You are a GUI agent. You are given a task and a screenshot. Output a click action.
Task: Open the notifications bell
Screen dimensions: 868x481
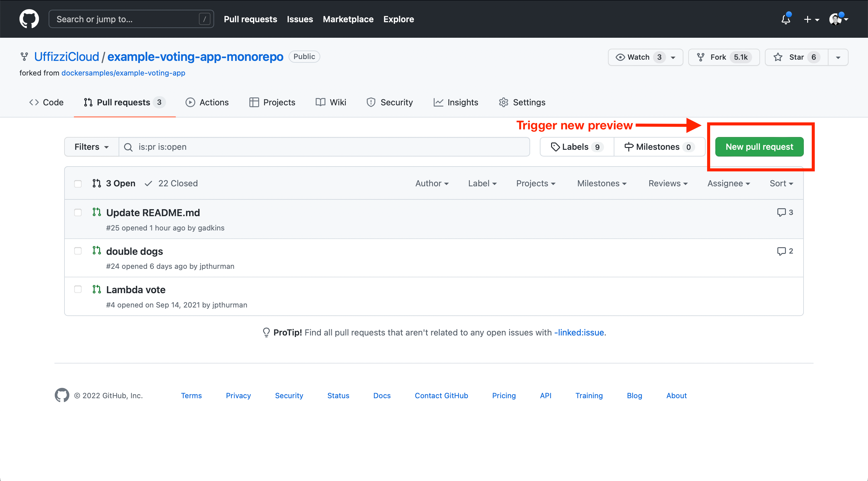point(786,19)
